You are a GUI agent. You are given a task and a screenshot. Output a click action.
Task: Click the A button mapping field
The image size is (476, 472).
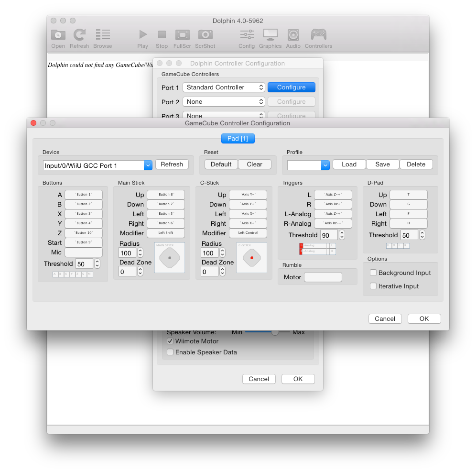click(x=84, y=195)
